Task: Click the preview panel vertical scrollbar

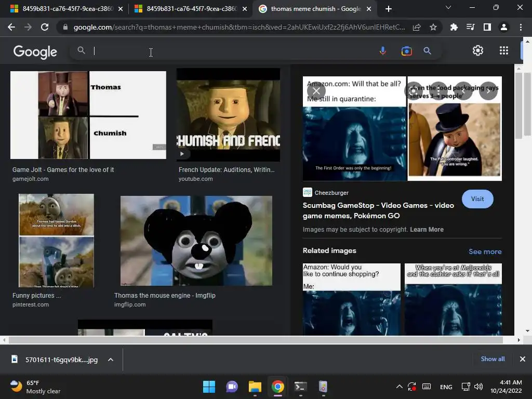Action: [518, 105]
